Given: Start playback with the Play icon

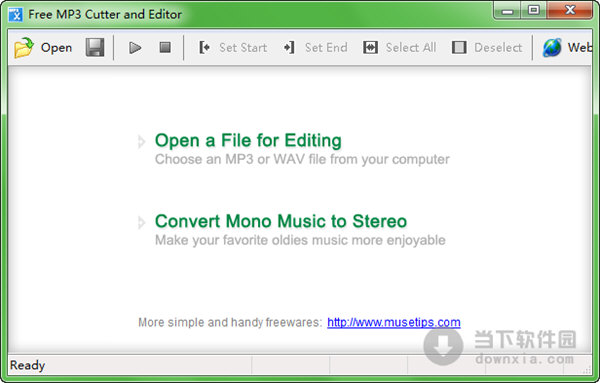Looking at the screenshot, I should [x=135, y=47].
